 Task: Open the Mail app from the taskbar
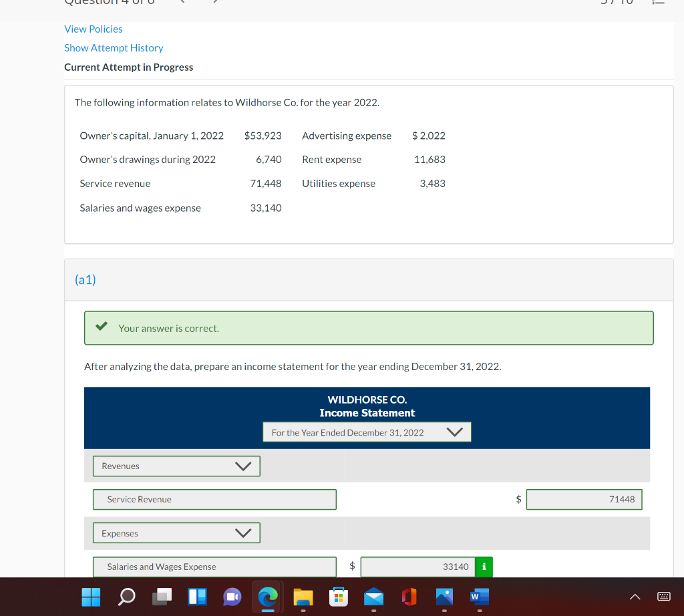(375, 597)
